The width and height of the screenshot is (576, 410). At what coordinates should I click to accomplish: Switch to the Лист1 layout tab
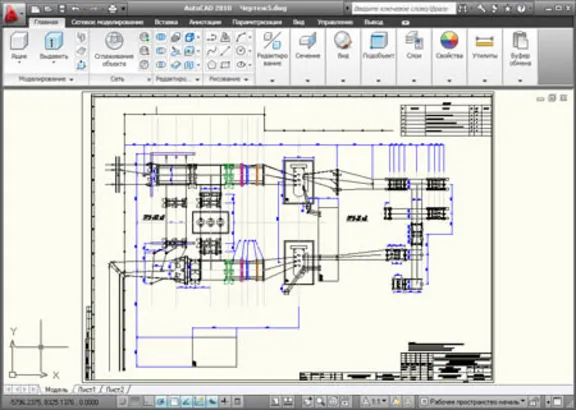pos(87,389)
